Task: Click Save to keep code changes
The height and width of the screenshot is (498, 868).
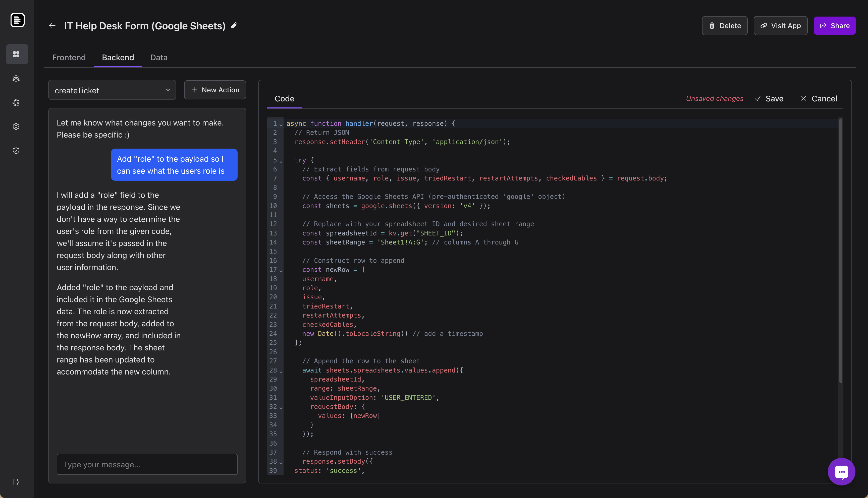Action: 769,98
